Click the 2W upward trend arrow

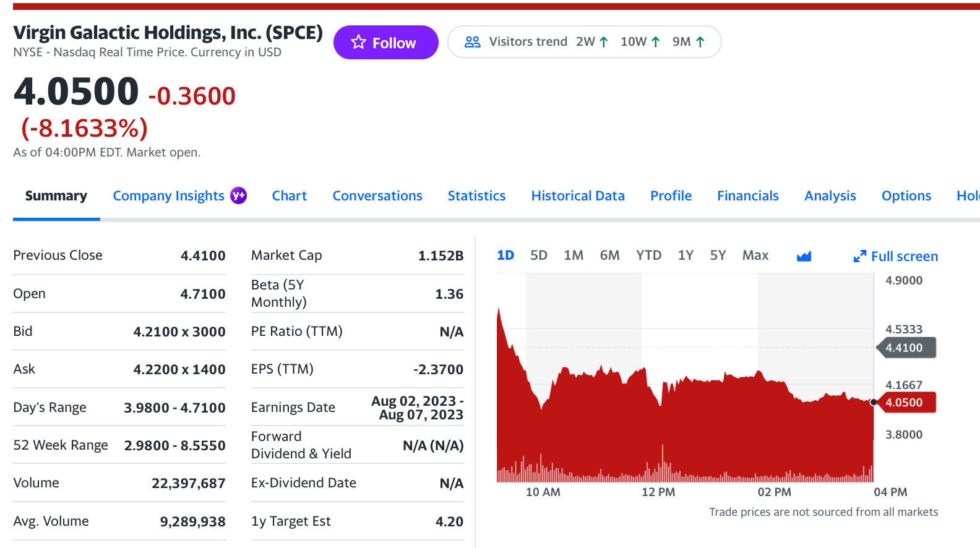pos(604,42)
